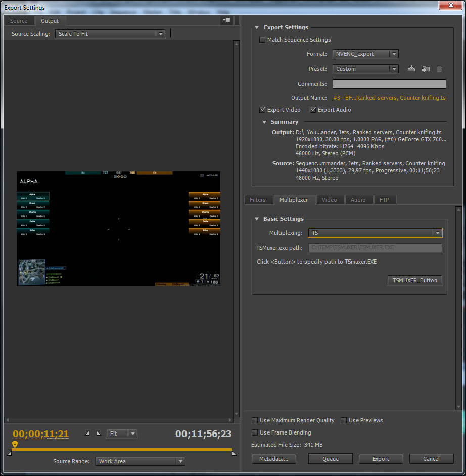
Task: Click the preview scrollbar left arrow
Action: click(x=8, y=420)
